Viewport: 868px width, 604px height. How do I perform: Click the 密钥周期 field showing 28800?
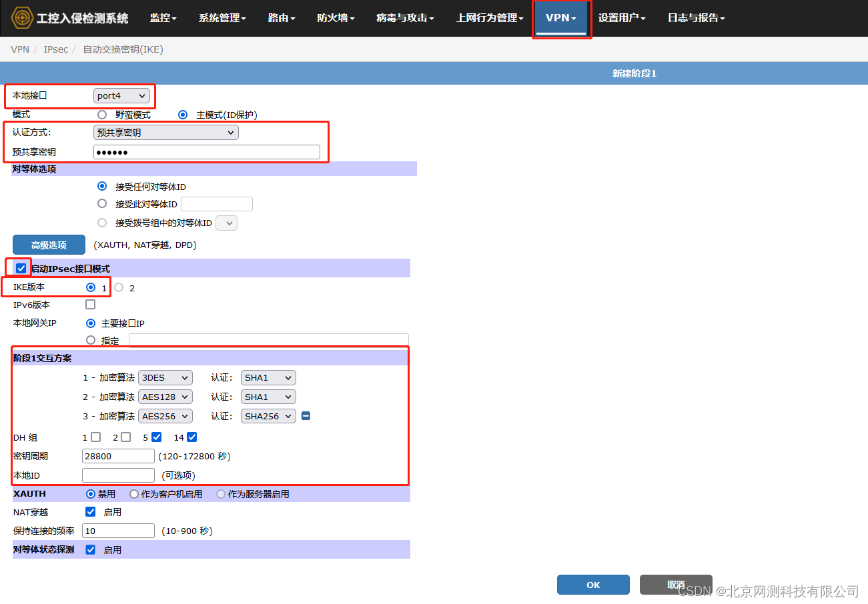tap(118, 456)
